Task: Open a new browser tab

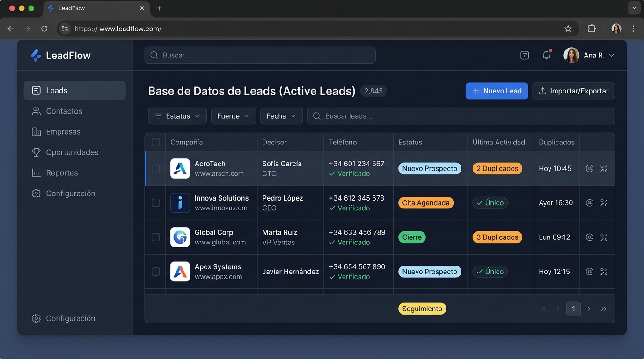Action: click(159, 8)
